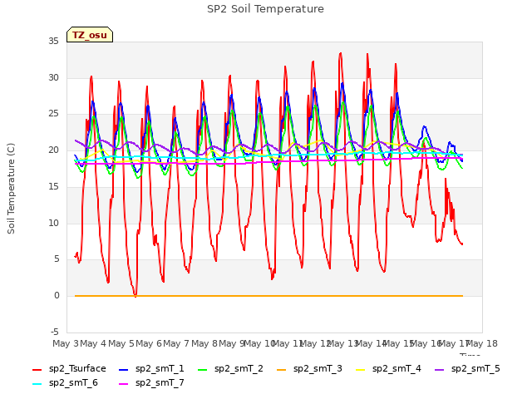Click the TZ_osu annotation label
The image size is (532, 399).
pos(90,35)
